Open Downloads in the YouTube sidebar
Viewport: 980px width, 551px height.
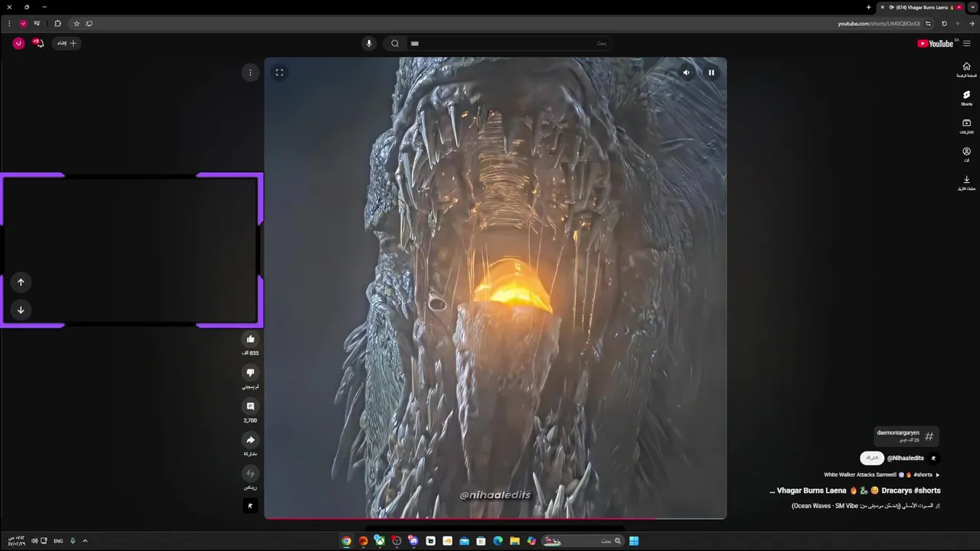(966, 183)
